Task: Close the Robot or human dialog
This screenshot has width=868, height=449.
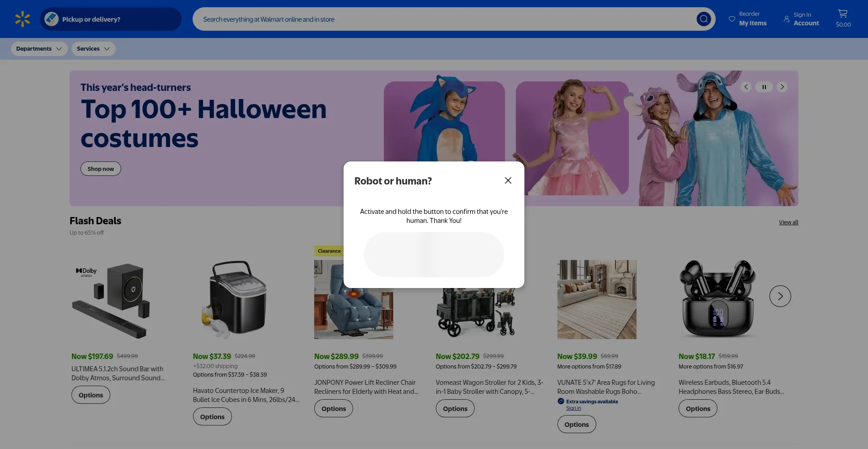Action: pyautogui.click(x=508, y=180)
